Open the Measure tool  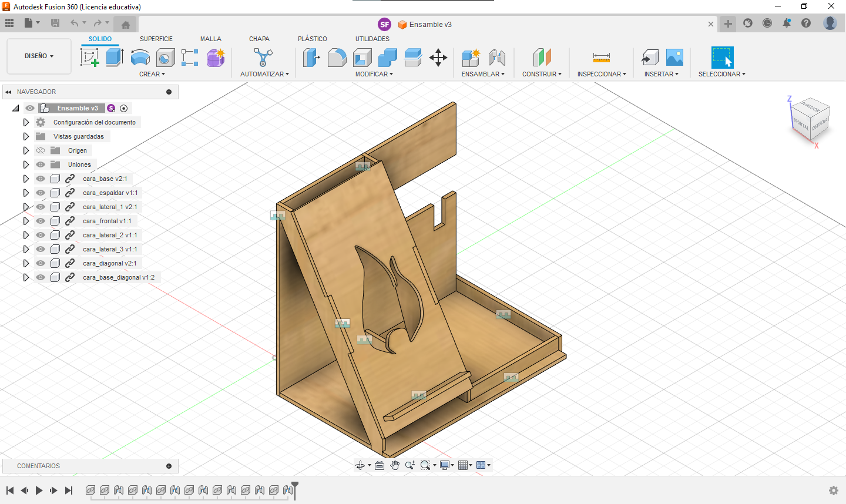tap(602, 58)
